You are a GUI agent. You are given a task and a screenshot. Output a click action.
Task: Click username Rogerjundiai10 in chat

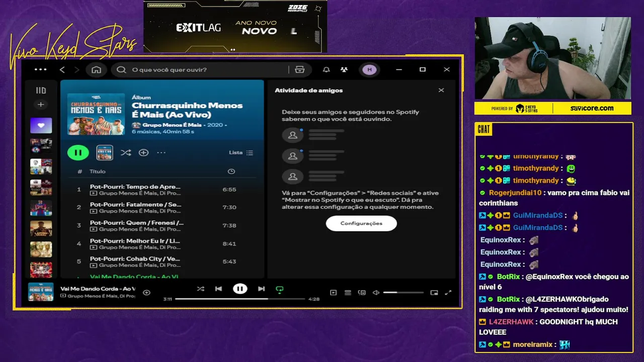pos(515,193)
